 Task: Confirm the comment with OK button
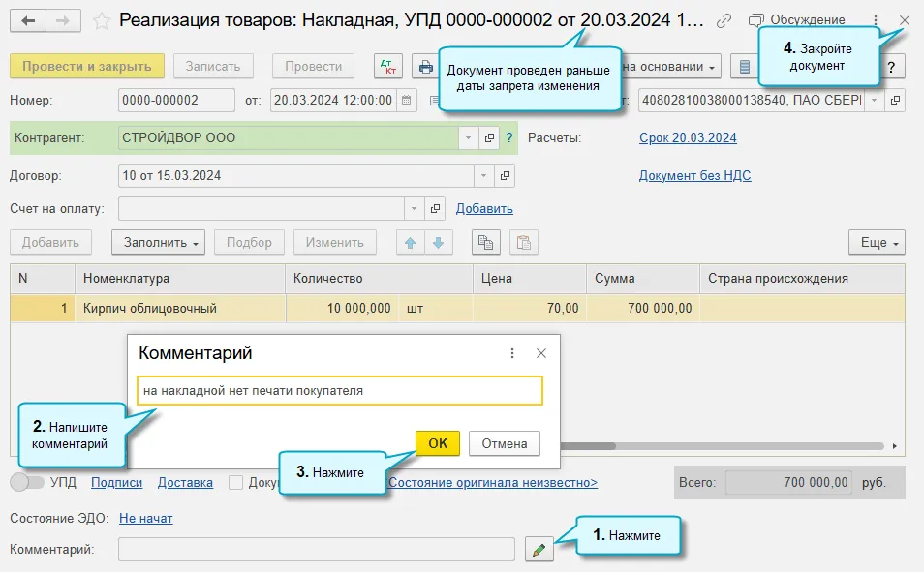pyautogui.click(x=437, y=443)
